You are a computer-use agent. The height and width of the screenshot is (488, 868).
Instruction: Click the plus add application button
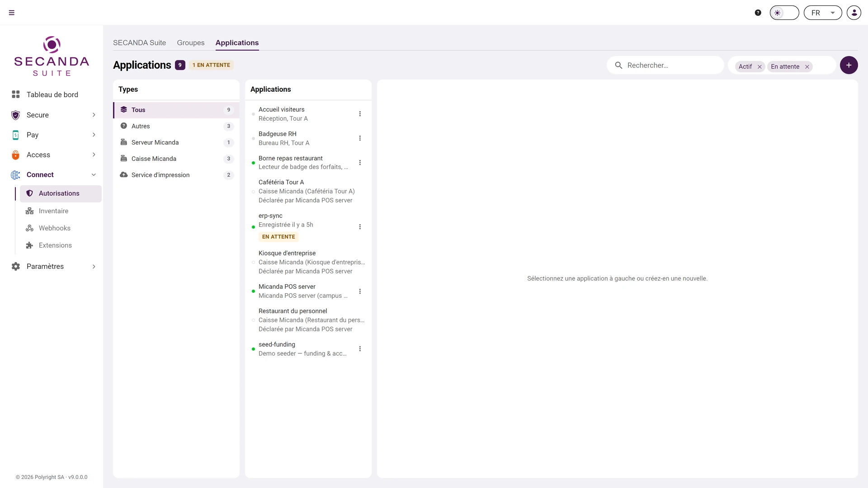[x=849, y=65]
